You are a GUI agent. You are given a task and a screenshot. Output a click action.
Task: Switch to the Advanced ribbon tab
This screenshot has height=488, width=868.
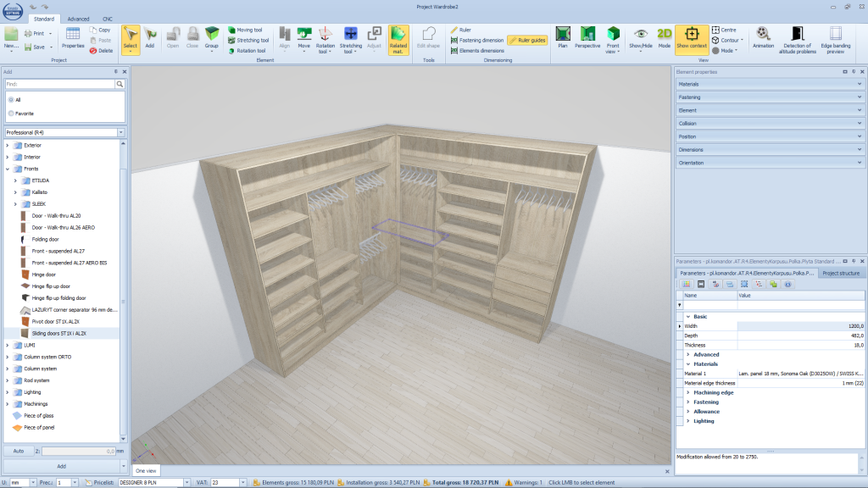[x=78, y=19]
